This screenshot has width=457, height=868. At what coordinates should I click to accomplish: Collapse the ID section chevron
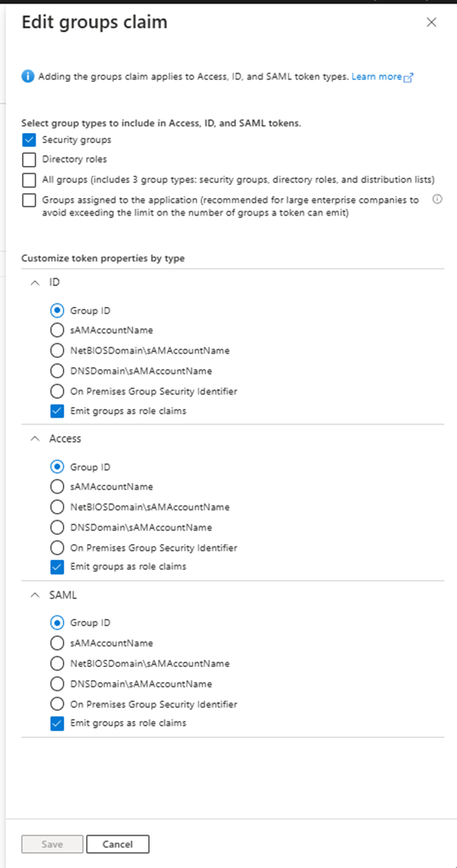36,282
